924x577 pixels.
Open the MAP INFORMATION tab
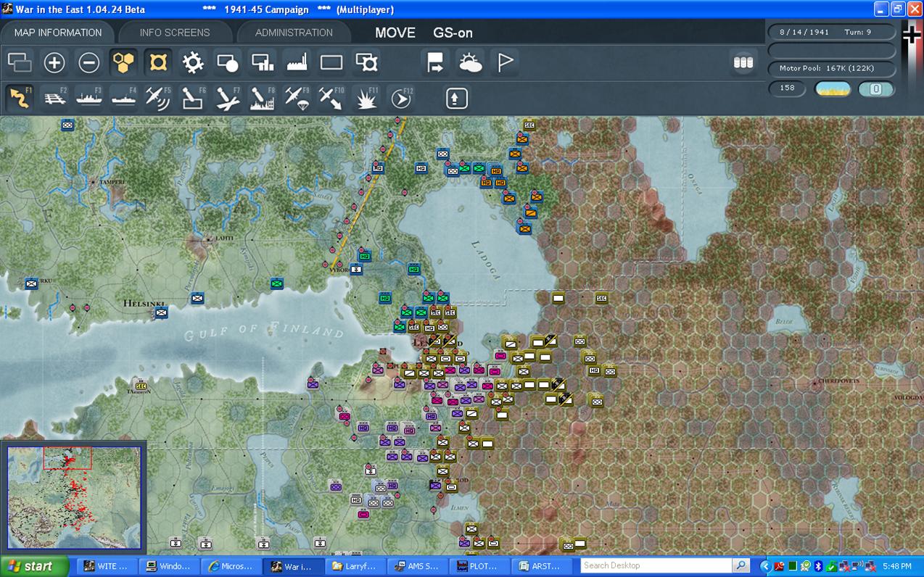tap(57, 33)
